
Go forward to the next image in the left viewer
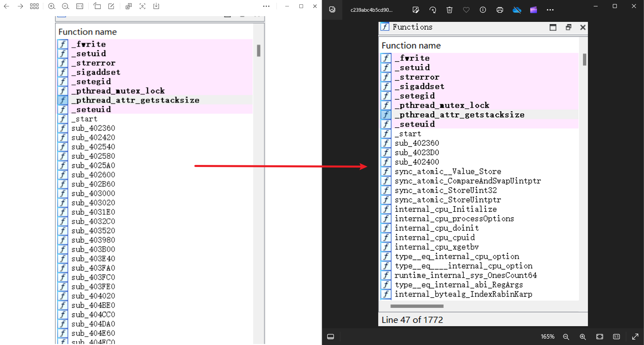coord(20,6)
